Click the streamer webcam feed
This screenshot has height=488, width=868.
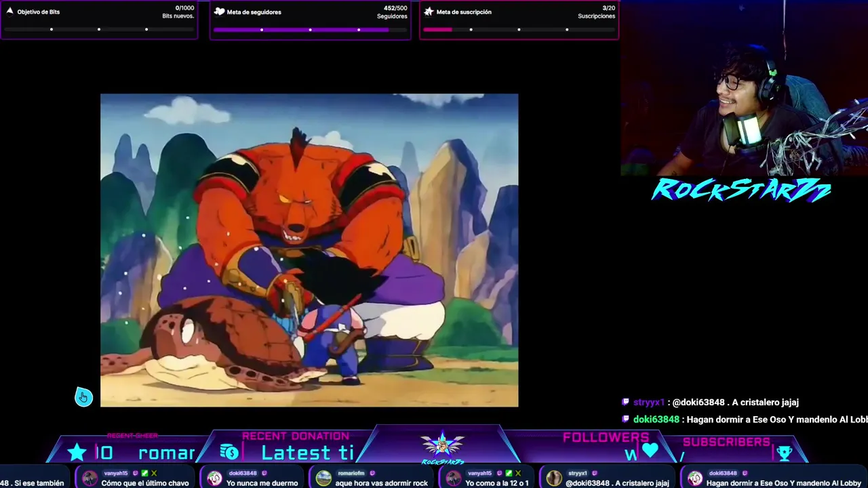(744, 88)
